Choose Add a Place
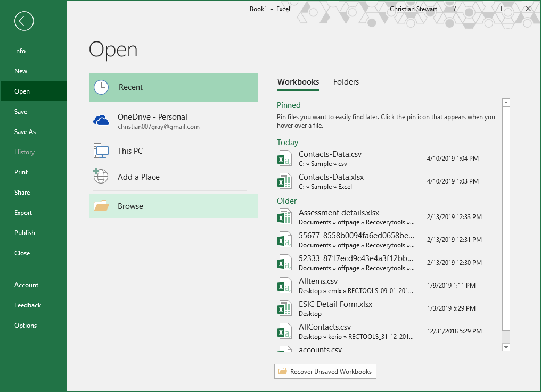 174,177
